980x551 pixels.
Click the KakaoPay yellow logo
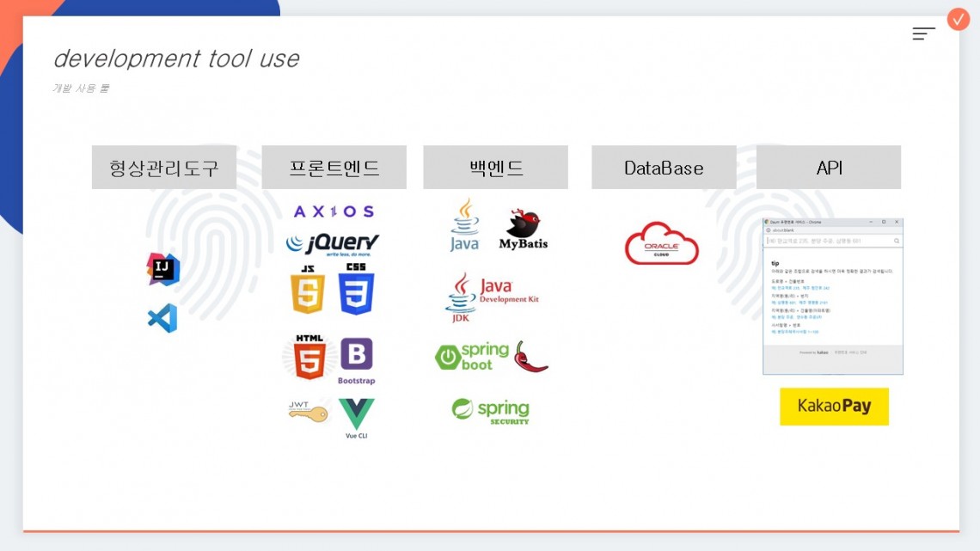click(835, 406)
